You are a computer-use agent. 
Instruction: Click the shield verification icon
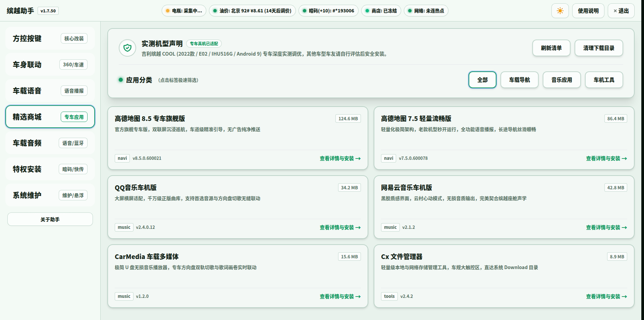tap(127, 48)
